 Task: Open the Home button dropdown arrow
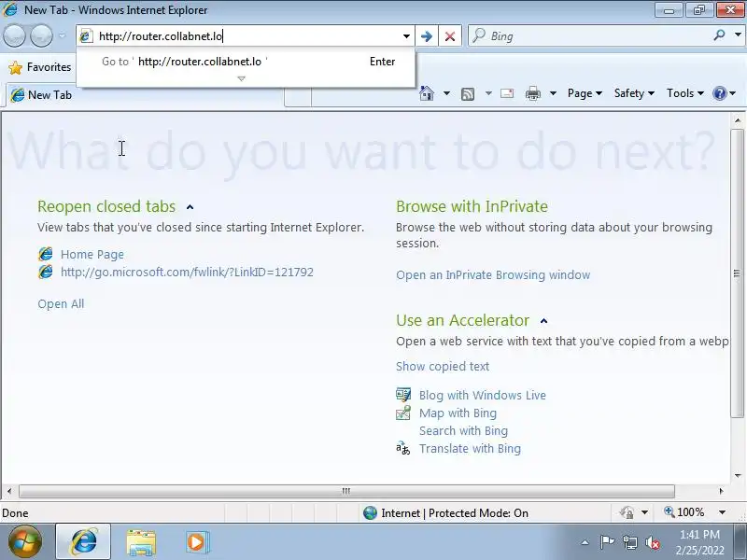pos(446,93)
